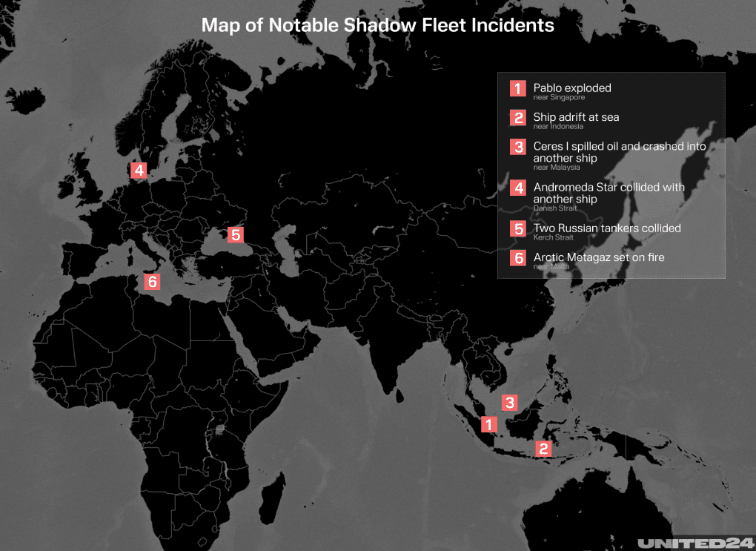Click the red number 6 icon in the legend

click(517, 258)
